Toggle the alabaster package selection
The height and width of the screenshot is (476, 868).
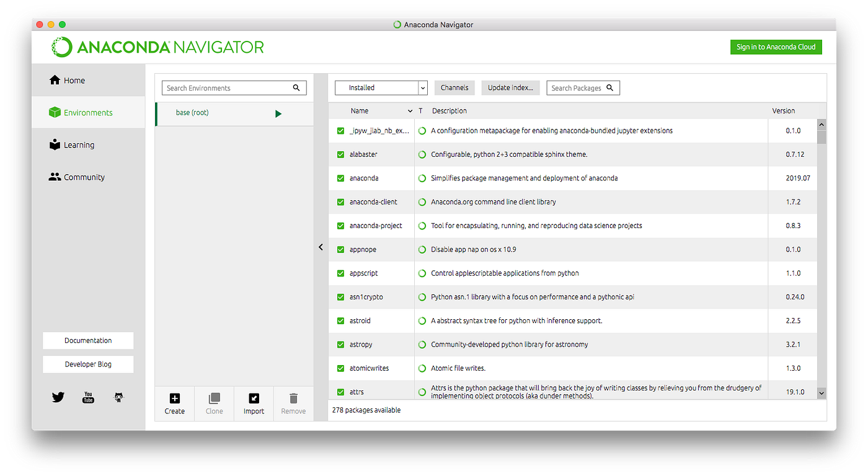pyautogui.click(x=340, y=154)
